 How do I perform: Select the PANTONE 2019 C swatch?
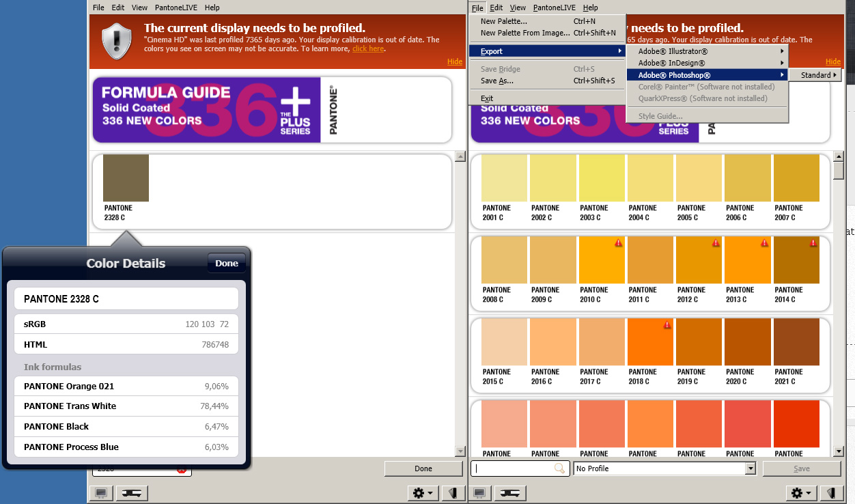tap(699, 342)
